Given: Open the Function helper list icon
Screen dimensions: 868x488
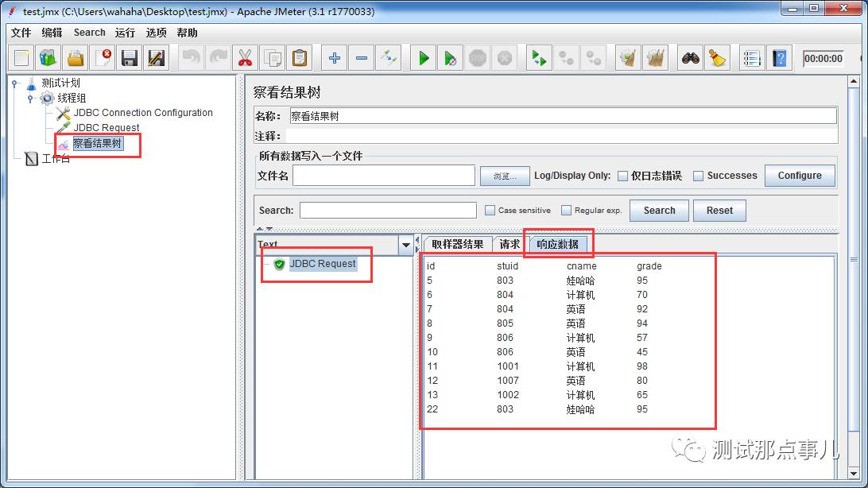Looking at the screenshot, I should click(752, 58).
